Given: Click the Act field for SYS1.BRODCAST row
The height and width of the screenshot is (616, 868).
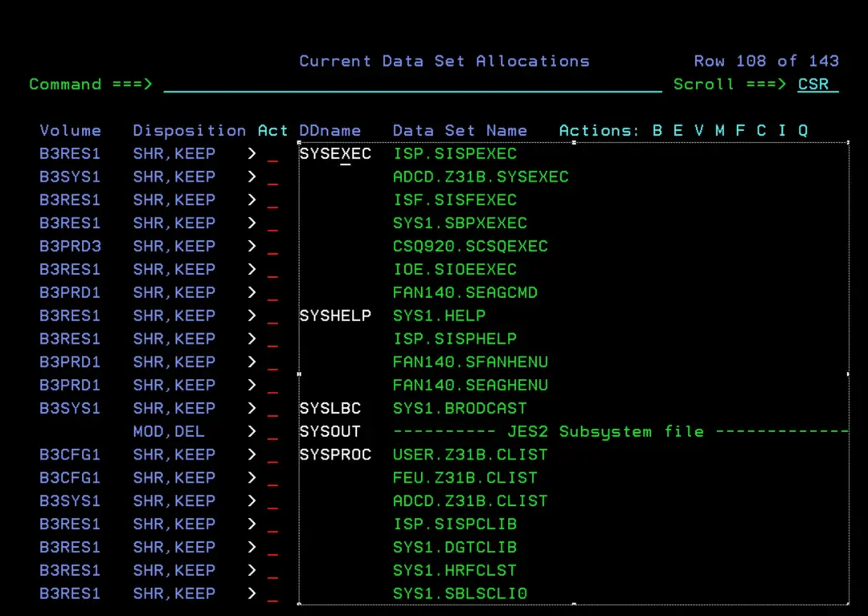Looking at the screenshot, I should [x=272, y=410].
